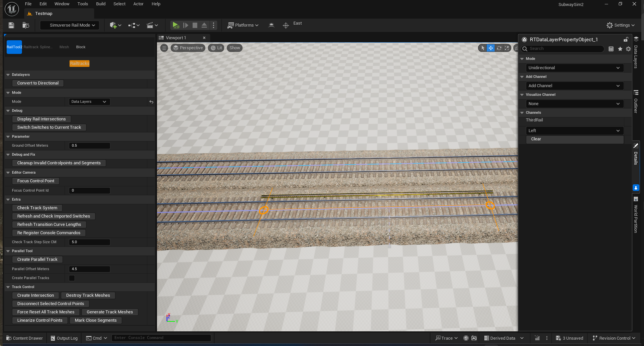Open the viewport hamburger options menu

pyautogui.click(x=164, y=48)
